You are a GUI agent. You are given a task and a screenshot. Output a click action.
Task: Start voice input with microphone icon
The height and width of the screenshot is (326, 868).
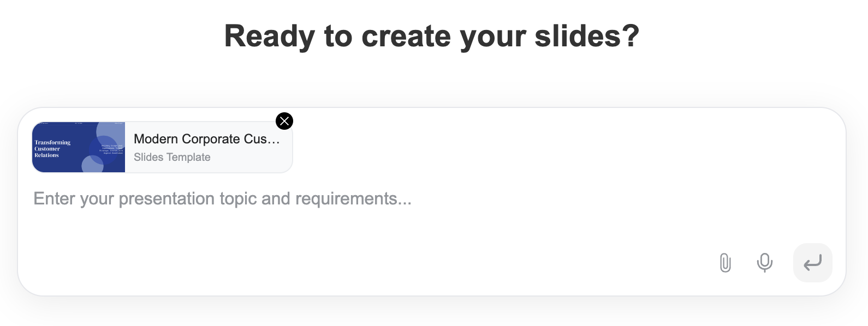765,263
